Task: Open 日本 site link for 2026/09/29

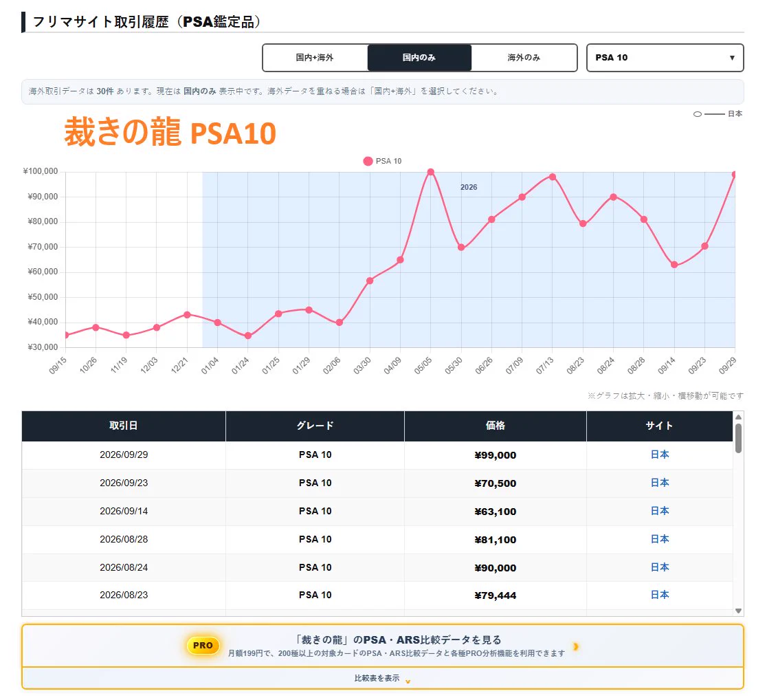Action: (659, 455)
